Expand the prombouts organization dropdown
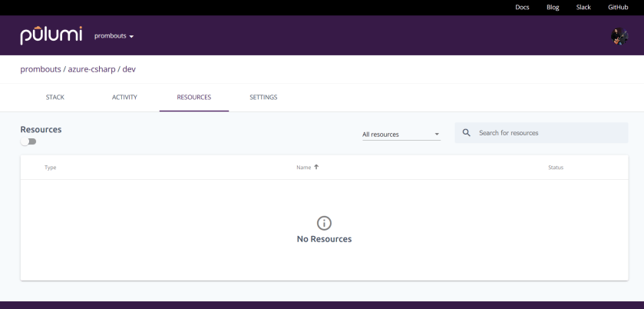 (x=114, y=36)
